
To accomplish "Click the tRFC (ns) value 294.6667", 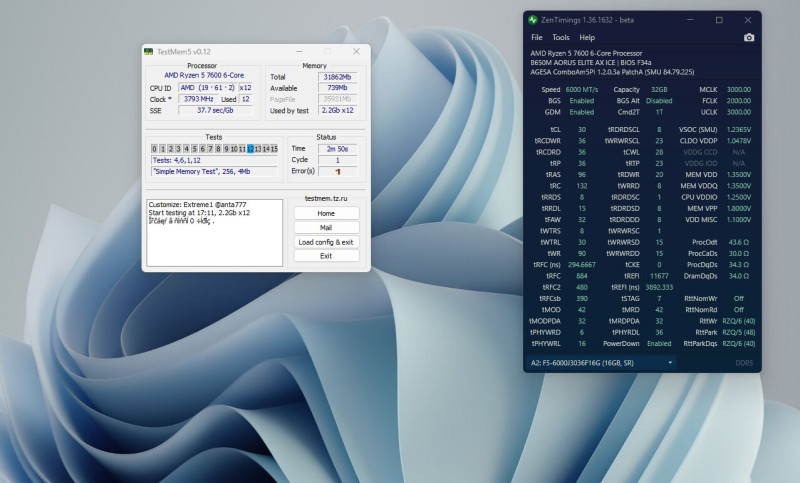I will pos(582,265).
